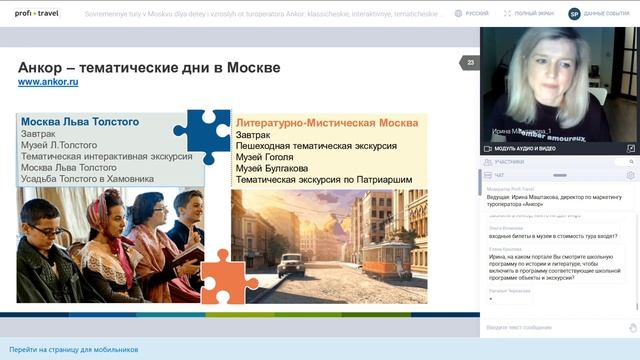
Task: Click Модуль аудио и видео label
Action: (x=525, y=149)
